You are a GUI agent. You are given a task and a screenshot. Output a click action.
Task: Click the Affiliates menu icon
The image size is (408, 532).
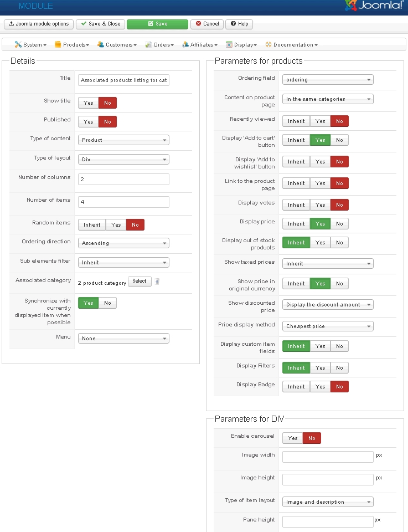click(x=185, y=45)
